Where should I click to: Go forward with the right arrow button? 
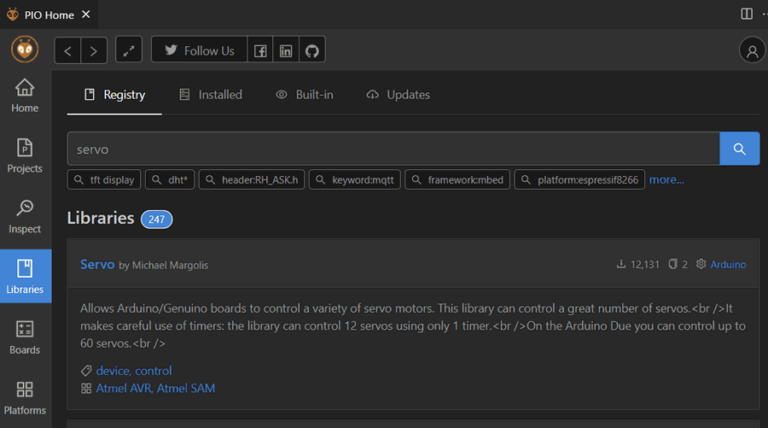point(94,50)
